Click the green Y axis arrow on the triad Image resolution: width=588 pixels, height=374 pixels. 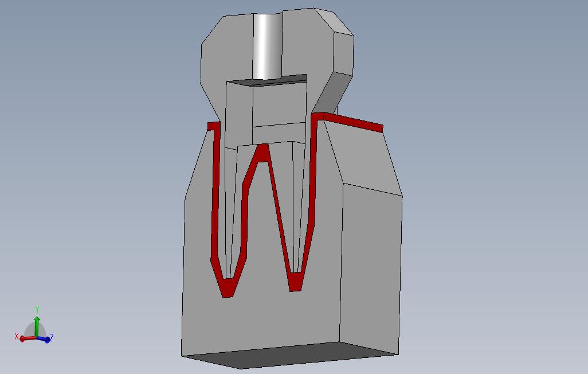pos(37,326)
